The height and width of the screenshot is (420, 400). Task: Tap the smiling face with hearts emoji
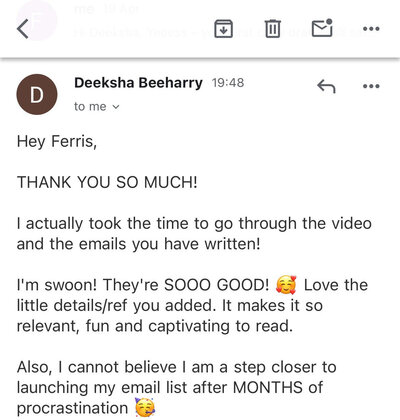pyautogui.click(x=286, y=285)
